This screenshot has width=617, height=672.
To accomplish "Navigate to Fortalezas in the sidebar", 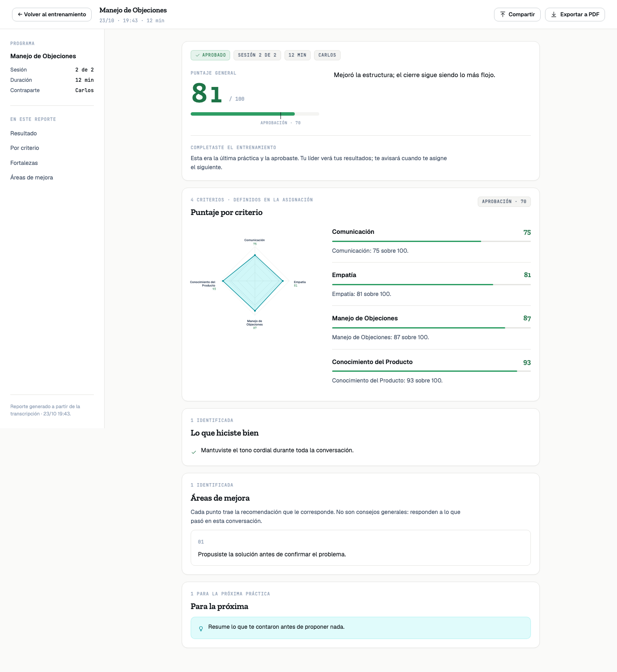I will 24,163.
